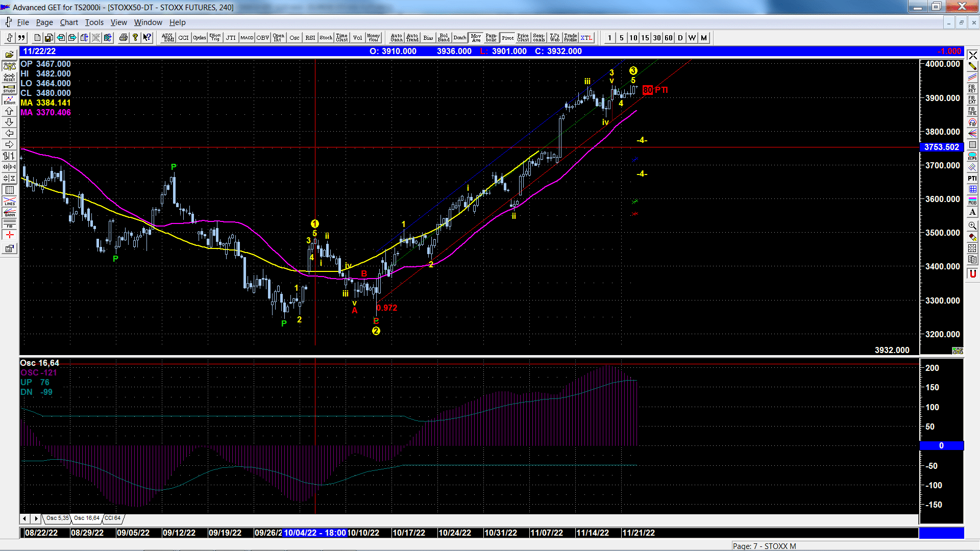Open the Tools menu
This screenshot has height=551, width=980.
(x=94, y=22)
